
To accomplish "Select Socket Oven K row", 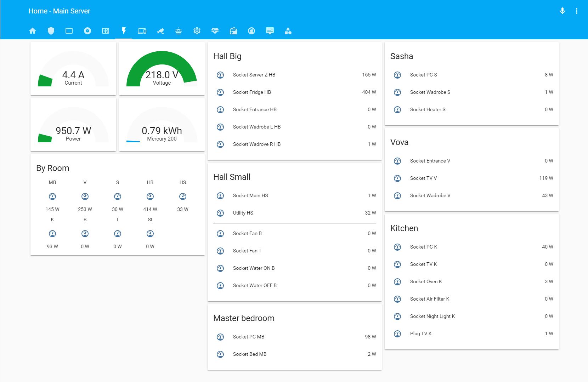I will click(x=472, y=281).
